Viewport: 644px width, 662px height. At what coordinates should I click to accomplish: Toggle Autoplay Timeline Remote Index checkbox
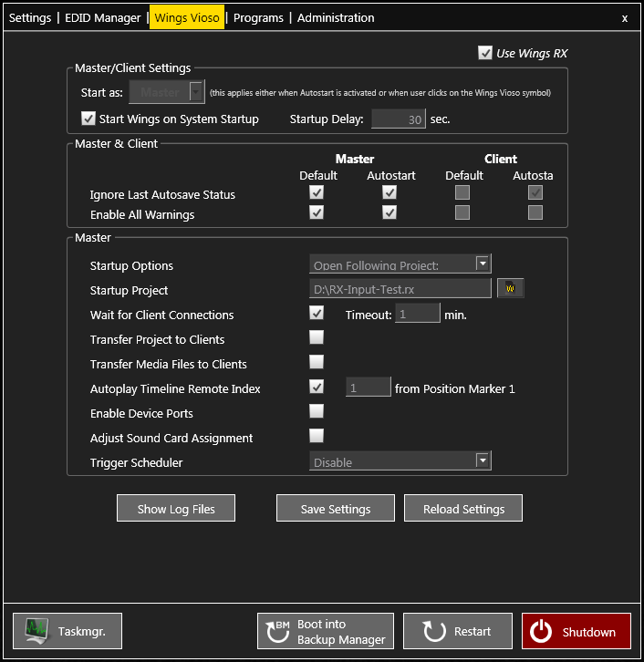317,387
